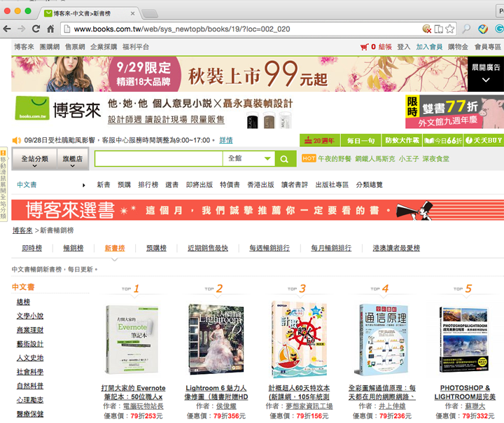Click the browser back arrow
This screenshot has width=504, height=423.
[7, 29]
